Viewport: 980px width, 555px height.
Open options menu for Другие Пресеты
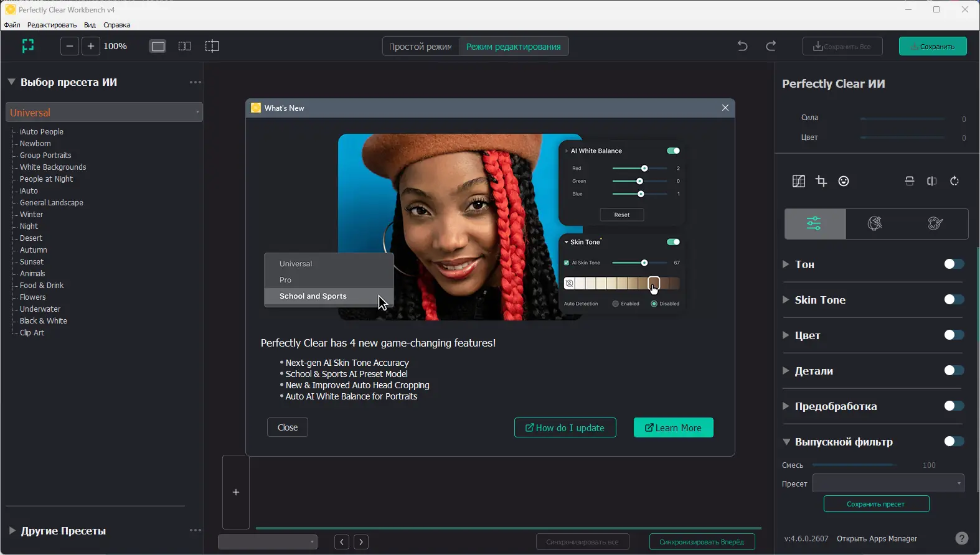coord(196,530)
